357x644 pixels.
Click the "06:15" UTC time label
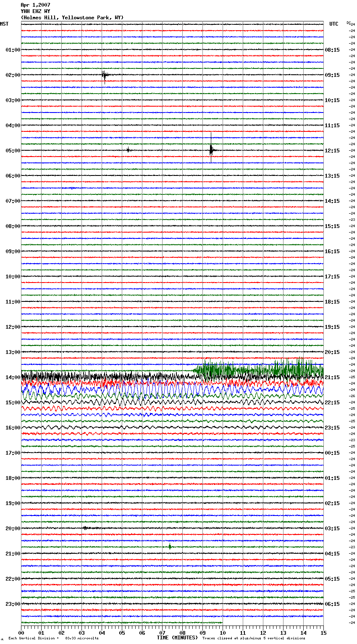[332, 604]
